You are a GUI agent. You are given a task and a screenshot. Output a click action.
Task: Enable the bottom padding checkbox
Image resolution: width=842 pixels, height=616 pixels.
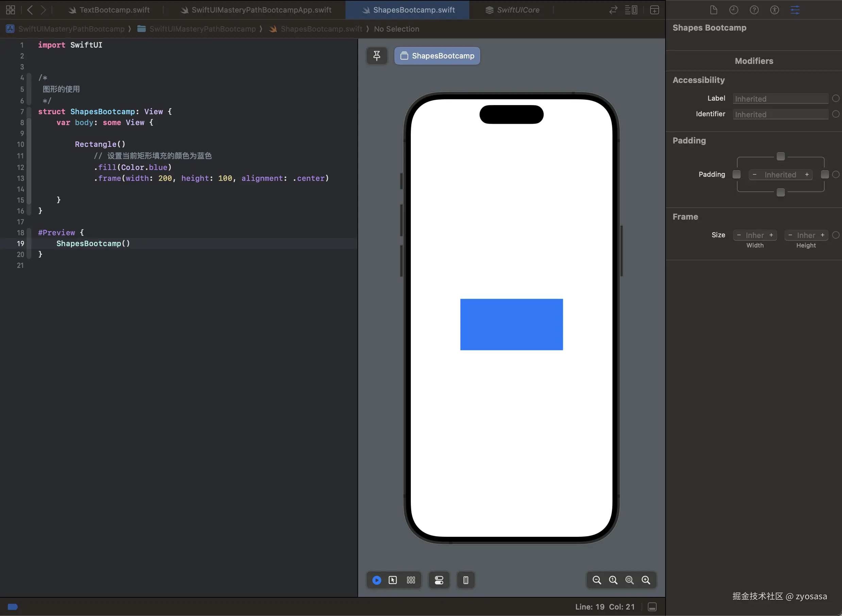[x=780, y=192]
